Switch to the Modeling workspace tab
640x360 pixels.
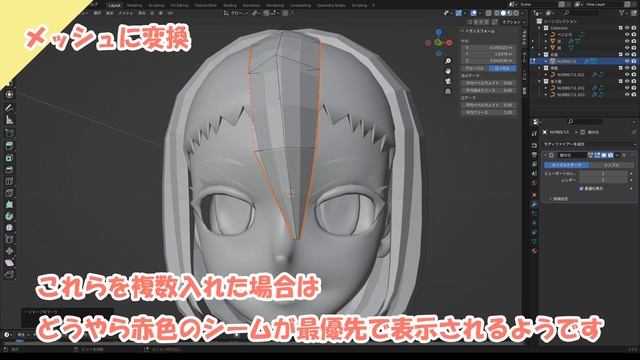135,5
